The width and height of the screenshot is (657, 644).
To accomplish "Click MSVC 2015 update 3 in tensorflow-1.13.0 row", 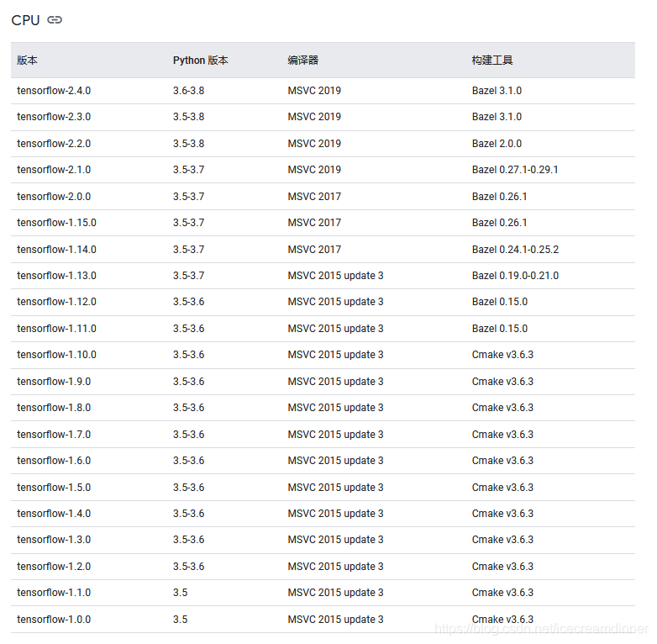I will pyautogui.click(x=335, y=276).
